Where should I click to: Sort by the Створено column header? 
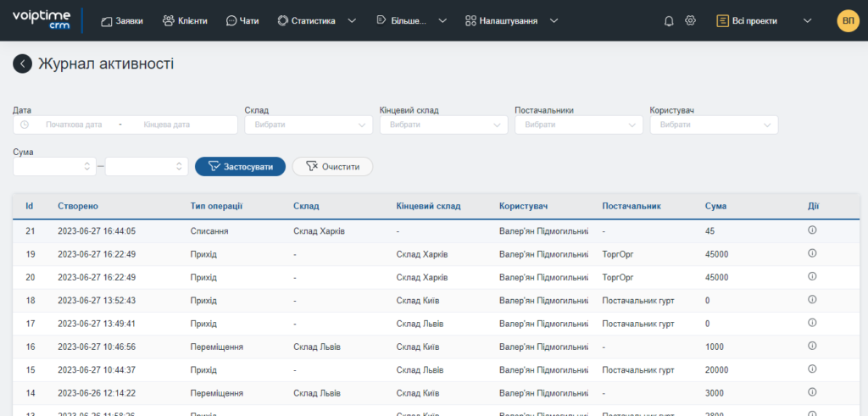pos(78,207)
